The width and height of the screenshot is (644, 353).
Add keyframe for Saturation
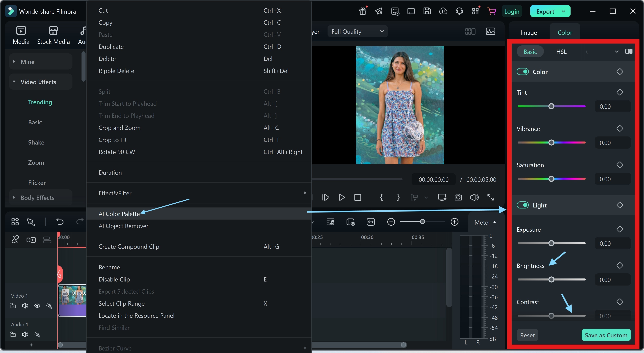tap(620, 165)
